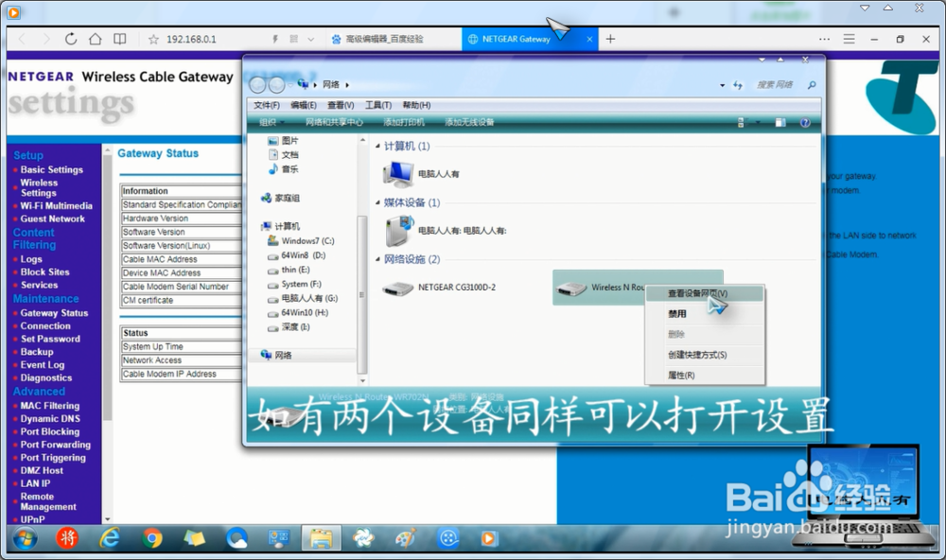Open browser hamburger menu

(849, 39)
